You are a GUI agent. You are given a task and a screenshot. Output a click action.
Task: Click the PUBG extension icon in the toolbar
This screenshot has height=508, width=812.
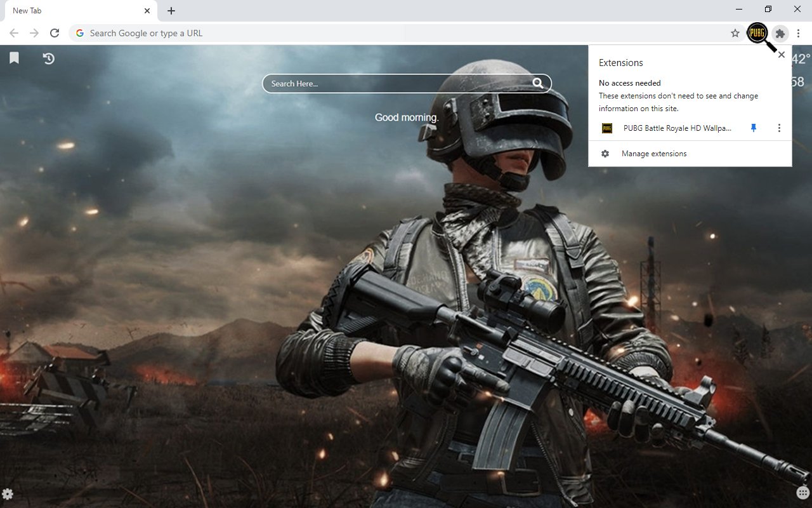757,33
